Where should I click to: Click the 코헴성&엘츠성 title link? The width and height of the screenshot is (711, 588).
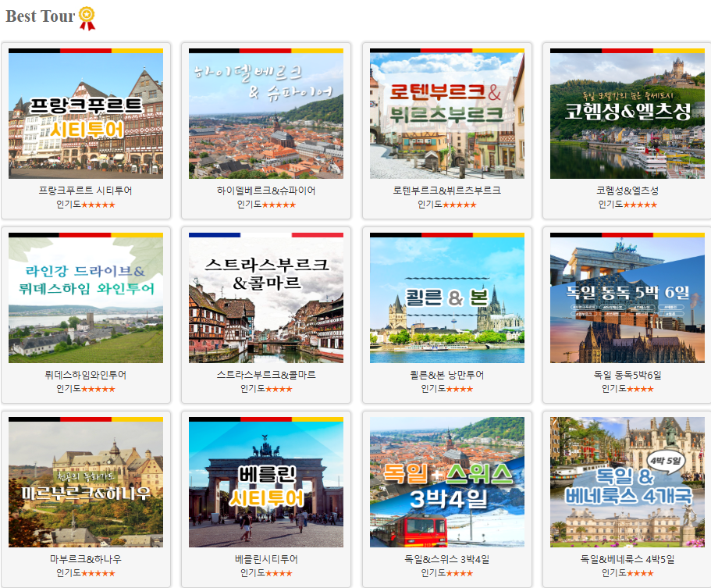point(627,191)
